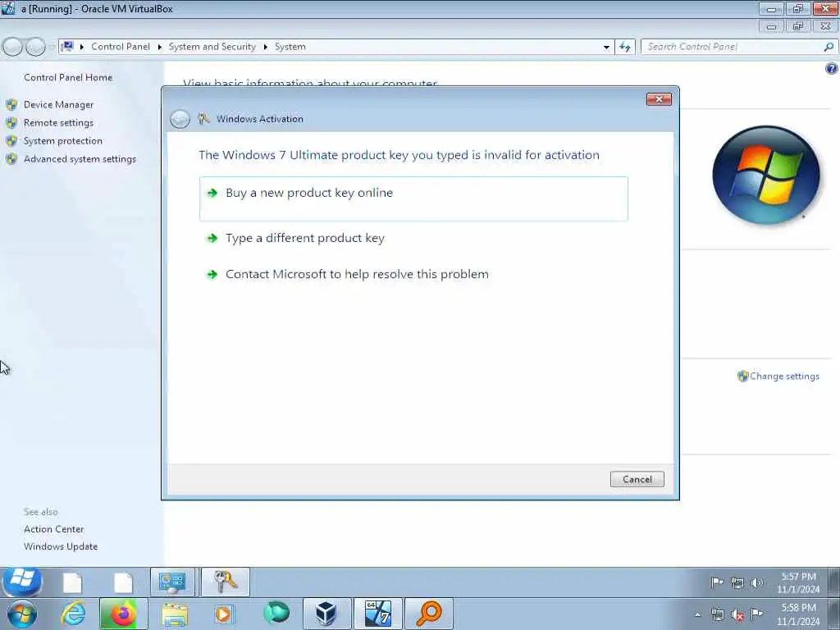The width and height of the screenshot is (840, 630).
Task: Open Remote settings link
Action: point(58,123)
